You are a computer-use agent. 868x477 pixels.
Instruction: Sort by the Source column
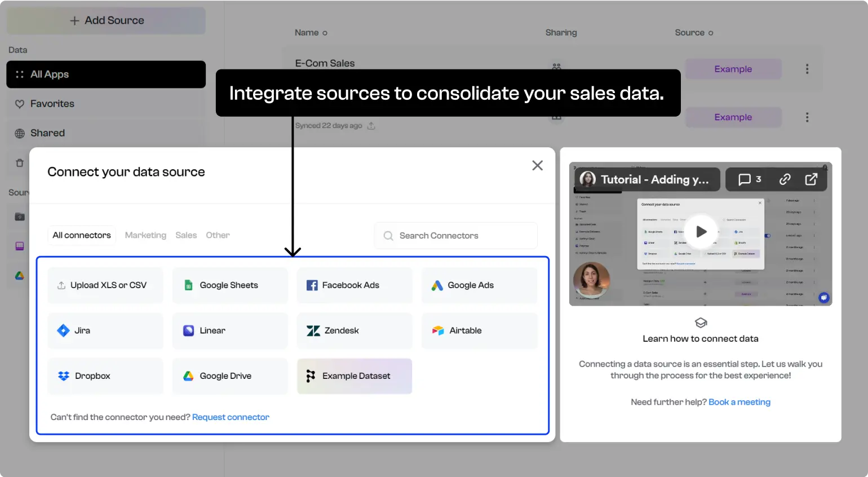(x=694, y=33)
